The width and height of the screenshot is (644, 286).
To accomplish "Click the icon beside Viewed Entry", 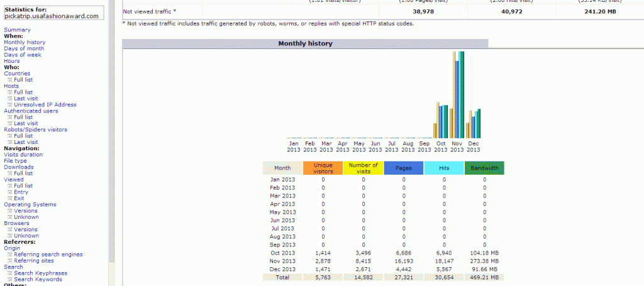I will pyautogui.click(x=10, y=192).
